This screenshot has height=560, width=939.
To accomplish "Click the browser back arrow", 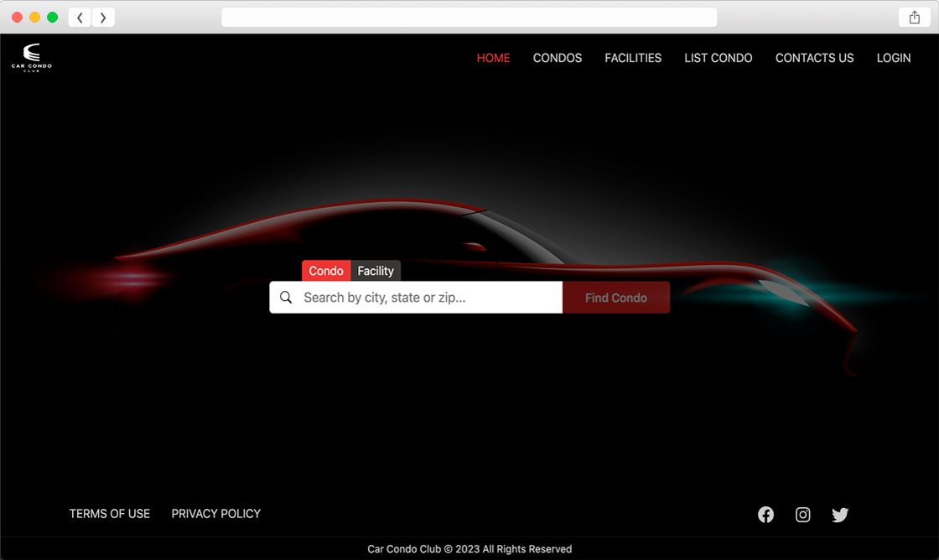I will [80, 18].
